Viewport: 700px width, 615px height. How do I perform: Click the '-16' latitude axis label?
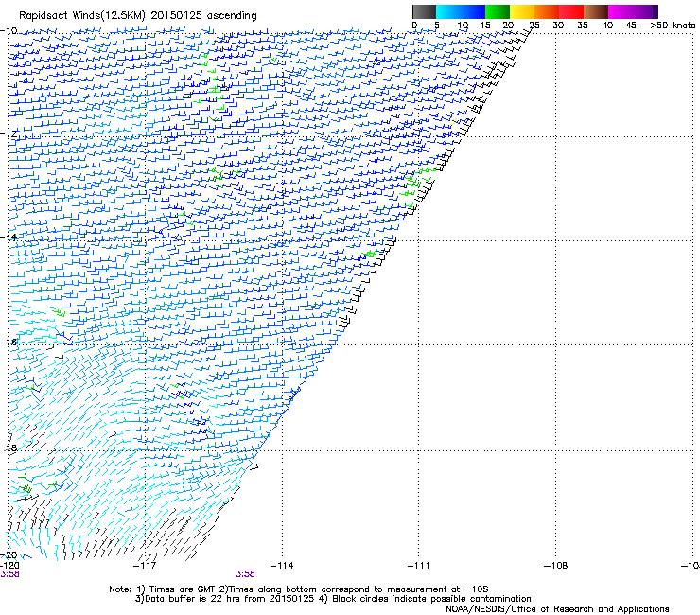click(9, 343)
